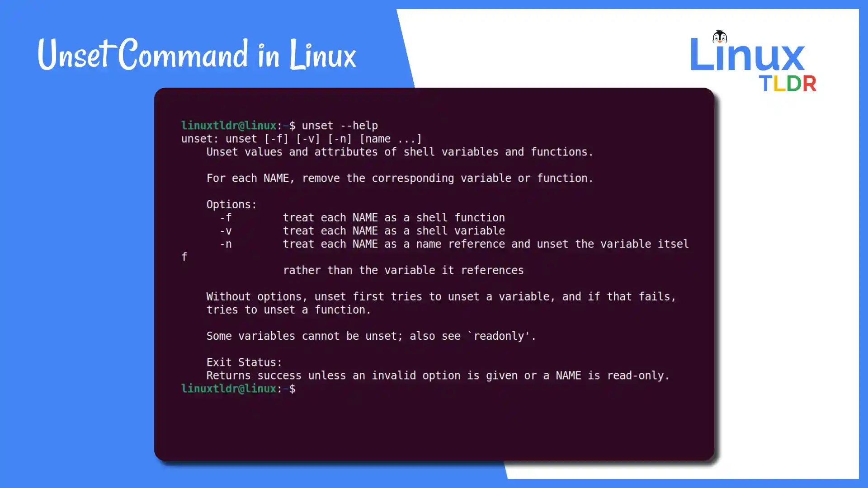Select the -f shell function option

point(226,217)
